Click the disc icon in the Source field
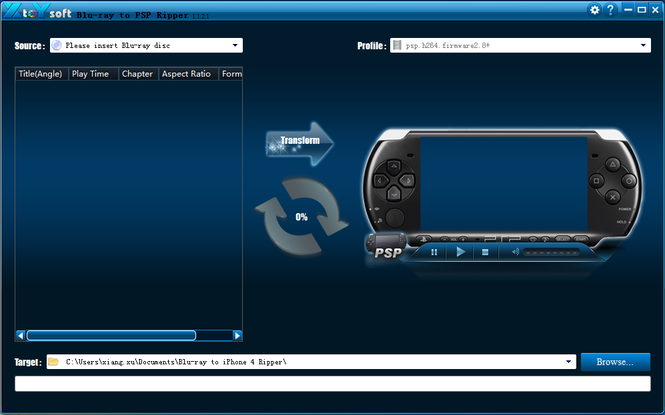 56,45
